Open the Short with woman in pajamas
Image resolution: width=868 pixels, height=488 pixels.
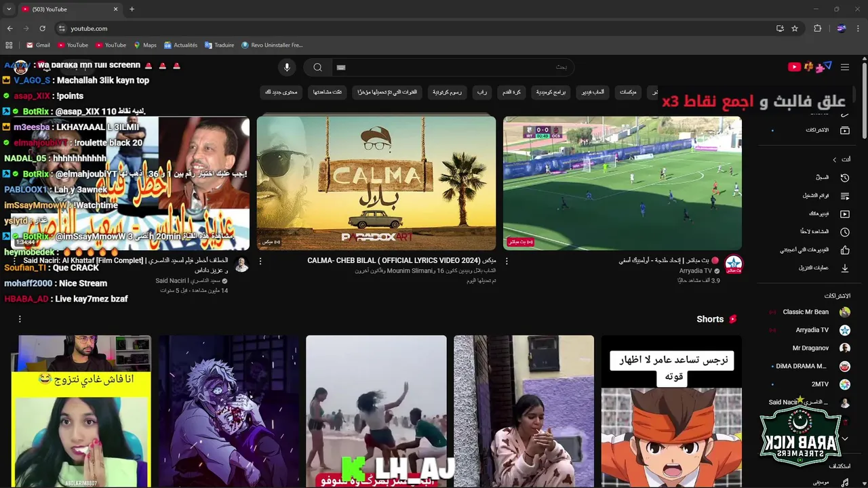point(524,411)
